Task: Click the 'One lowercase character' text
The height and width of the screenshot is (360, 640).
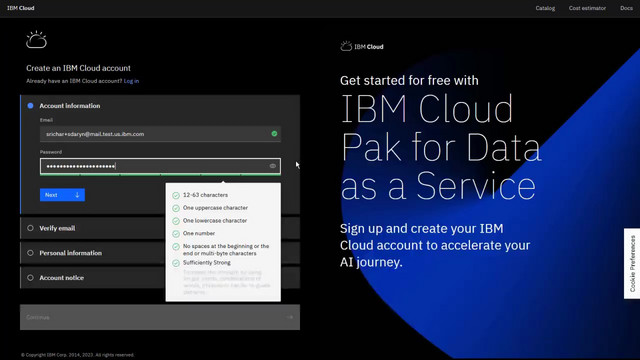Action: (x=215, y=220)
